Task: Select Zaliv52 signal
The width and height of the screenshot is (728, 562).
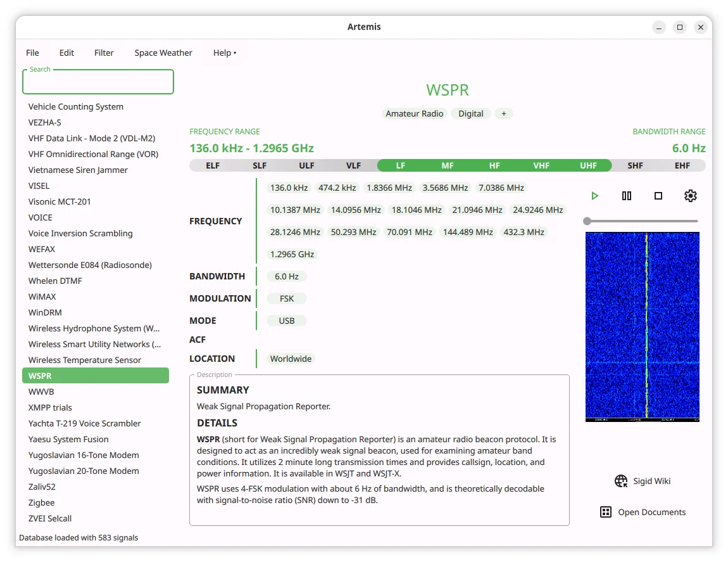Action: point(96,486)
